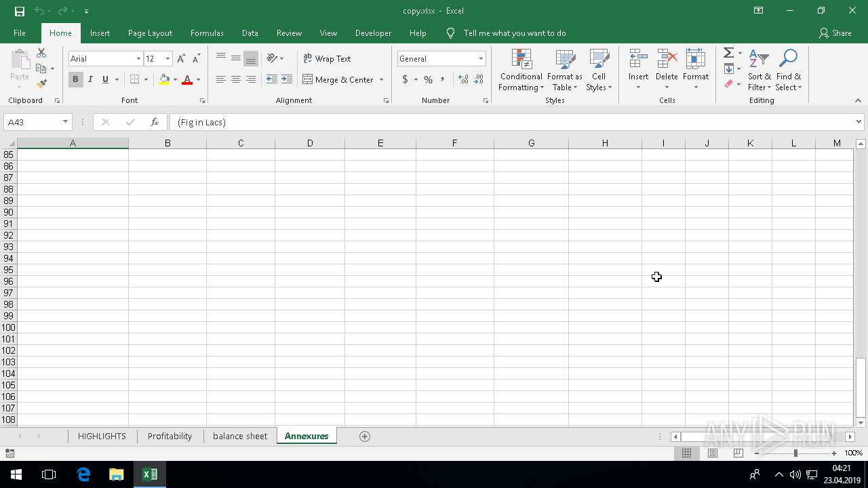Apply middle align to cell text
The image size is (868, 488).
tap(236, 58)
